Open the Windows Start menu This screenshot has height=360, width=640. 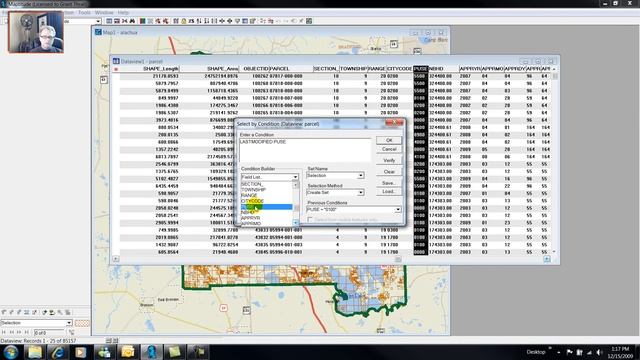(x=11, y=352)
